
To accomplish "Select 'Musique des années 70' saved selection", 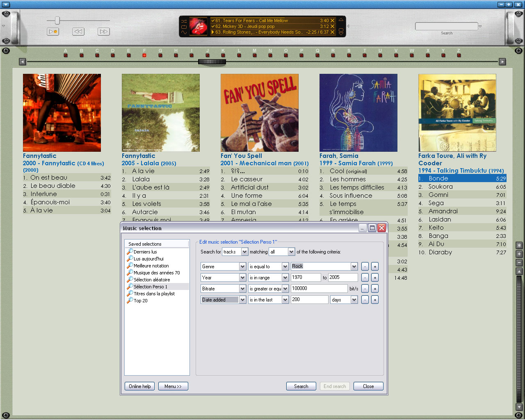I will pyautogui.click(x=157, y=273).
